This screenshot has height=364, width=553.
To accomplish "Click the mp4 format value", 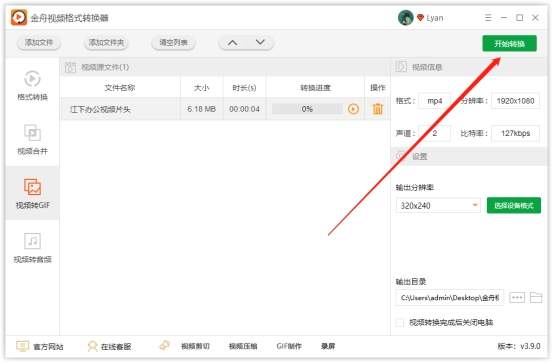I will click(x=434, y=101).
